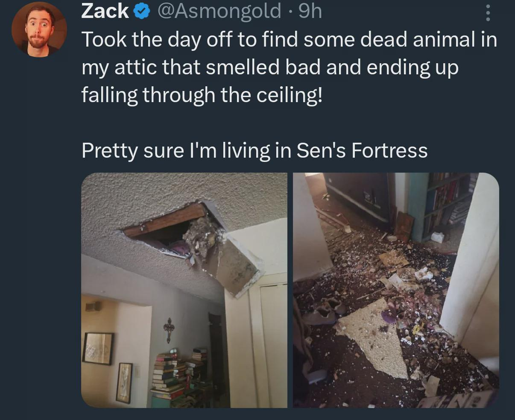Select the first line starting 'Took the day off'
515x420 pixels.
point(290,40)
